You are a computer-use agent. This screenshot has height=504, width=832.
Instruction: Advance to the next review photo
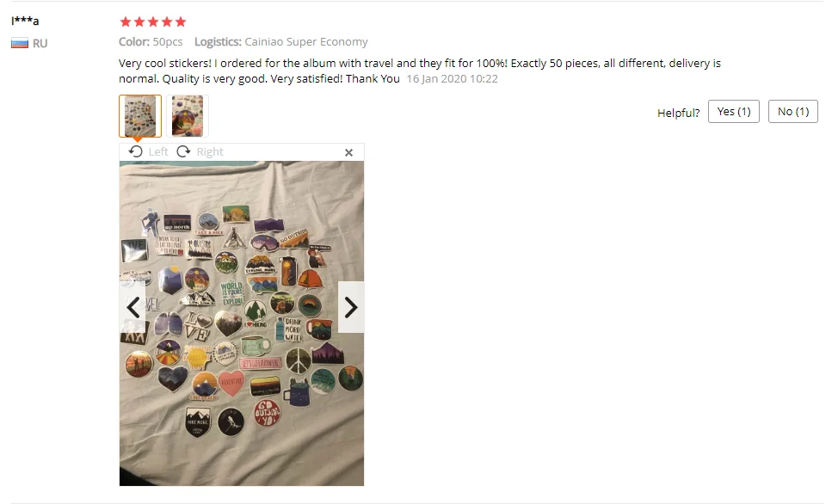[x=351, y=307]
